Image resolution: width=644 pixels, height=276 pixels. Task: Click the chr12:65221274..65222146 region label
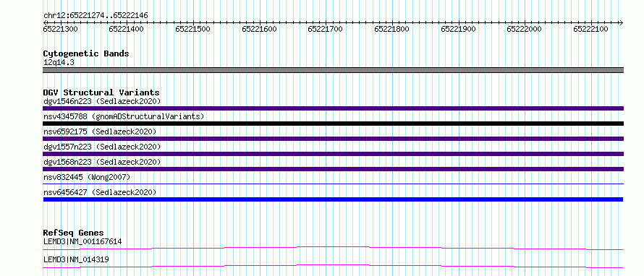96,16
